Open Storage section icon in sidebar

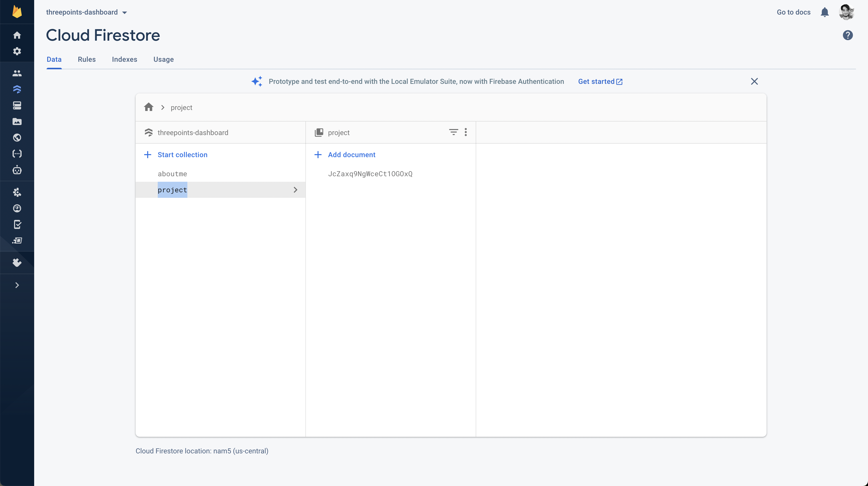tap(17, 122)
